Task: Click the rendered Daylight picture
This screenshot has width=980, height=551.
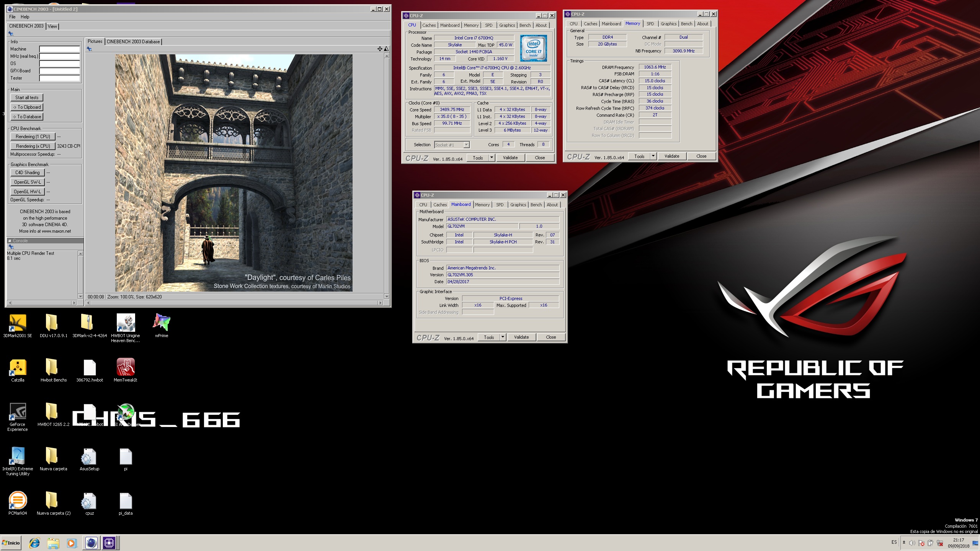Action: pyautogui.click(x=234, y=173)
